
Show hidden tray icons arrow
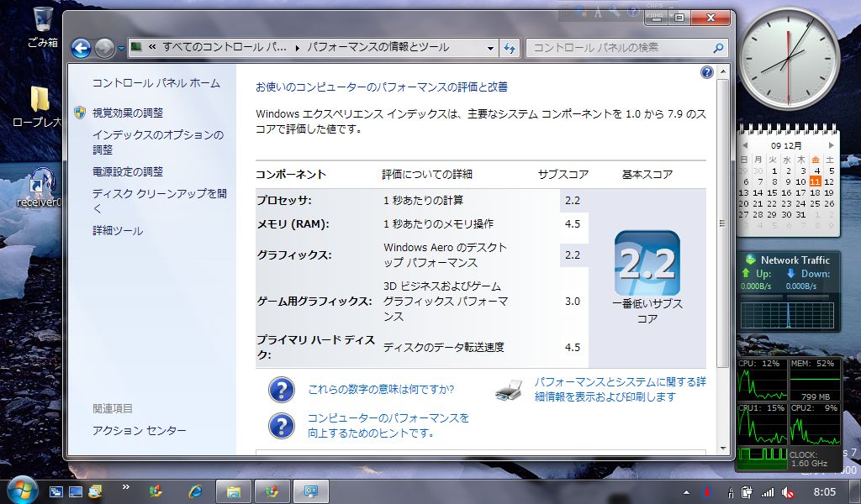(686, 492)
